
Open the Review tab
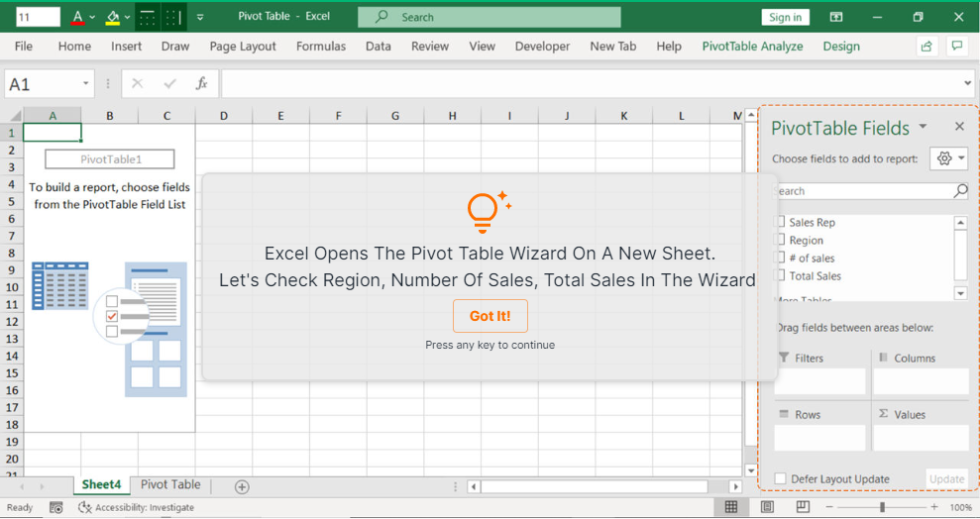pos(430,47)
